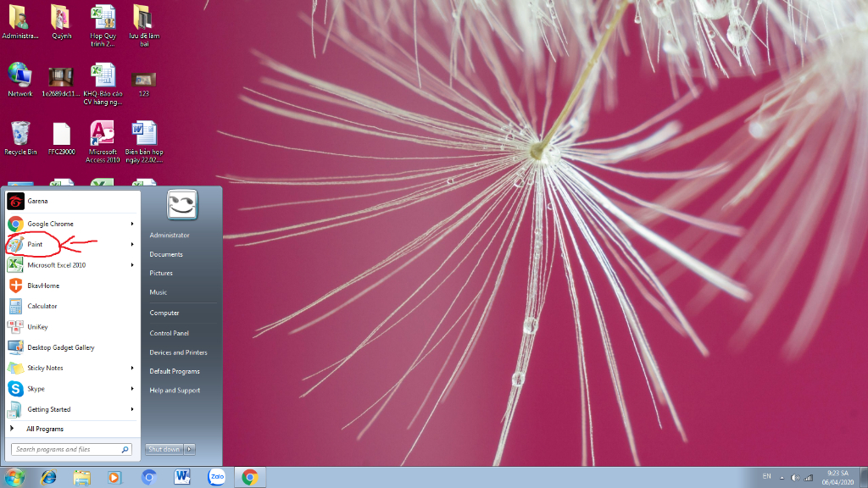Select the Họp Quy trình Excel file icon
Screen dimensions: 868x488
[x=103, y=25]
